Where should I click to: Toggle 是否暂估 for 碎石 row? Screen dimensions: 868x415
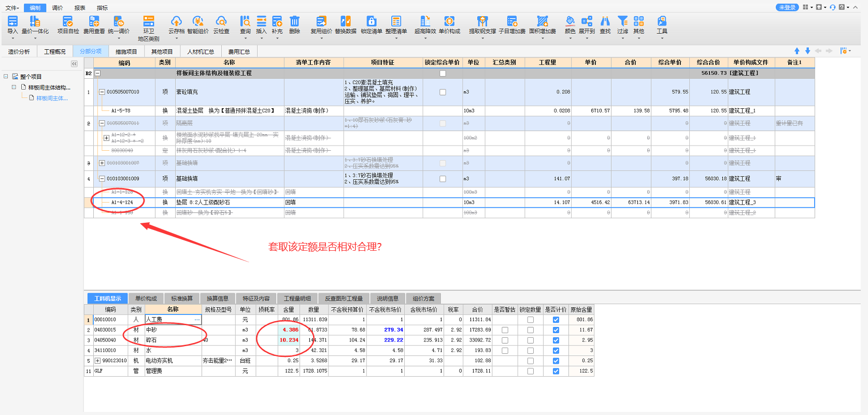pyautogui.click(x=505, y=340)
